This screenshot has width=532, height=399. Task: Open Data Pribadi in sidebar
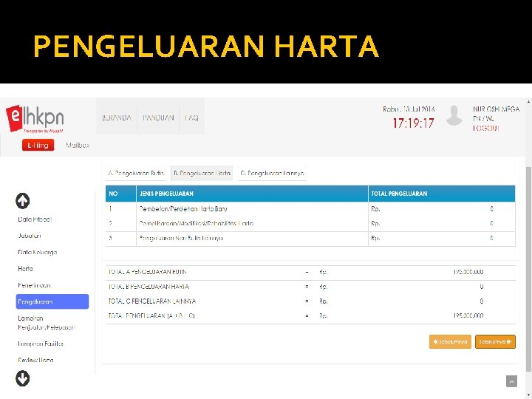[x=35, y=219]
